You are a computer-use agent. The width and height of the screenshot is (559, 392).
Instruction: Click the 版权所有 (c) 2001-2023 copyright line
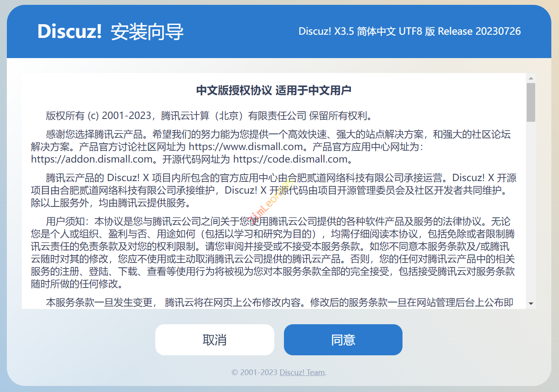[x=210, y=116]
